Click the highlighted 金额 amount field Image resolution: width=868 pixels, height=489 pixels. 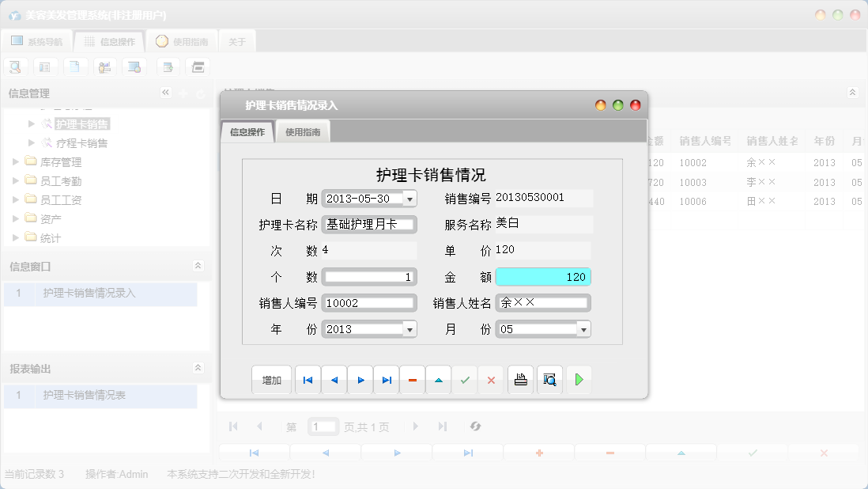543,276
